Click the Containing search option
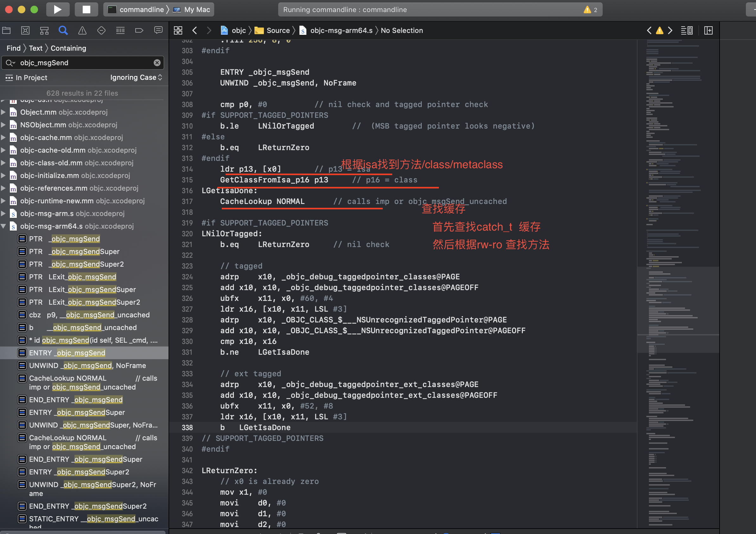 (68, 48)
